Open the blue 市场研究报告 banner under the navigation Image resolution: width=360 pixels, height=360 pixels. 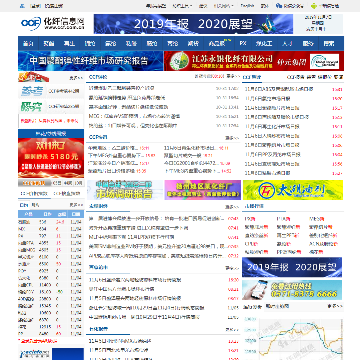(91, 61)
